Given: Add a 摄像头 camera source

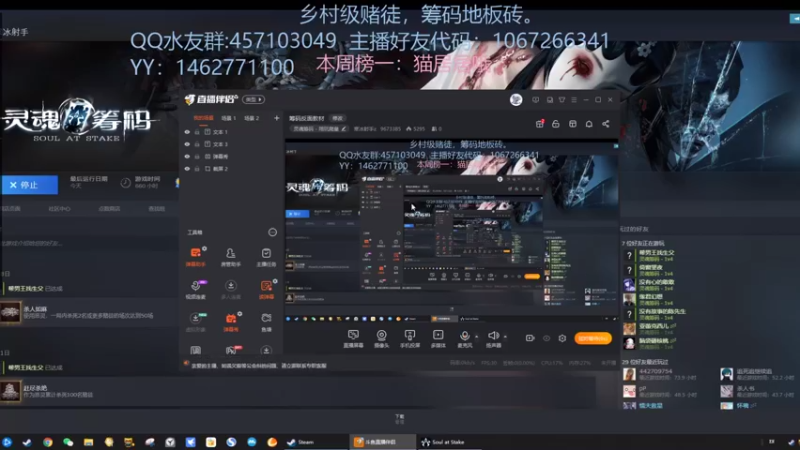Looking at the screenshot, I should (381, 339).
